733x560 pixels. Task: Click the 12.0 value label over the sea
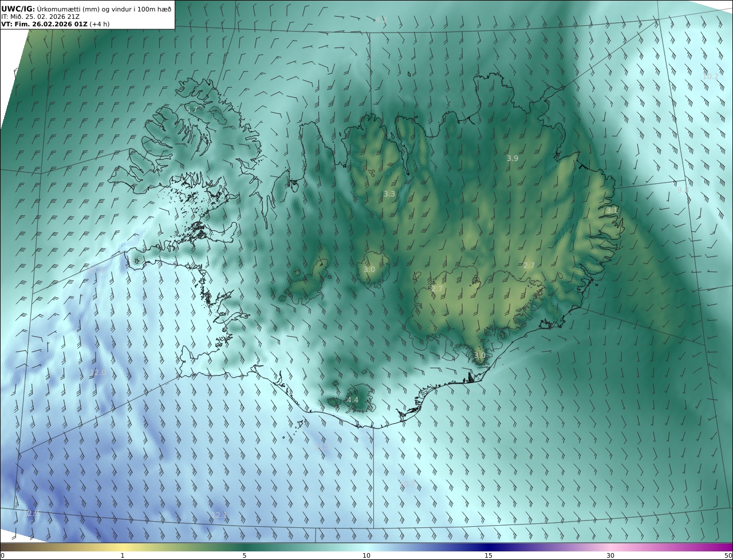98,373
